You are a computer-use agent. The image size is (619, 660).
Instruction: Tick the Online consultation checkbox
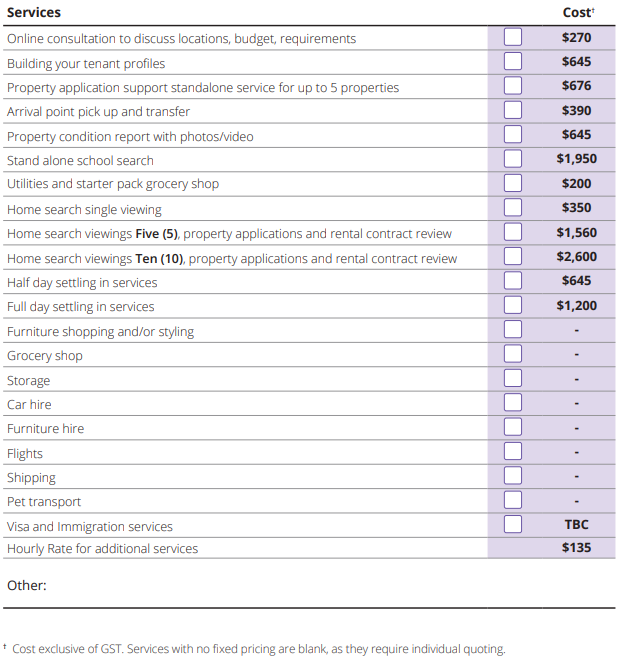513,37
